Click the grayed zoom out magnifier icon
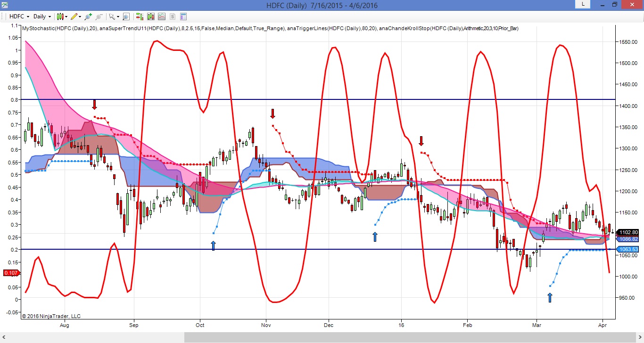 99,16
